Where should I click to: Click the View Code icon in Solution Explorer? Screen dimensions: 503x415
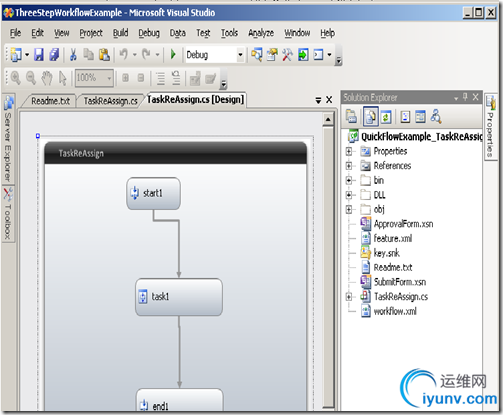pos(405,117)
